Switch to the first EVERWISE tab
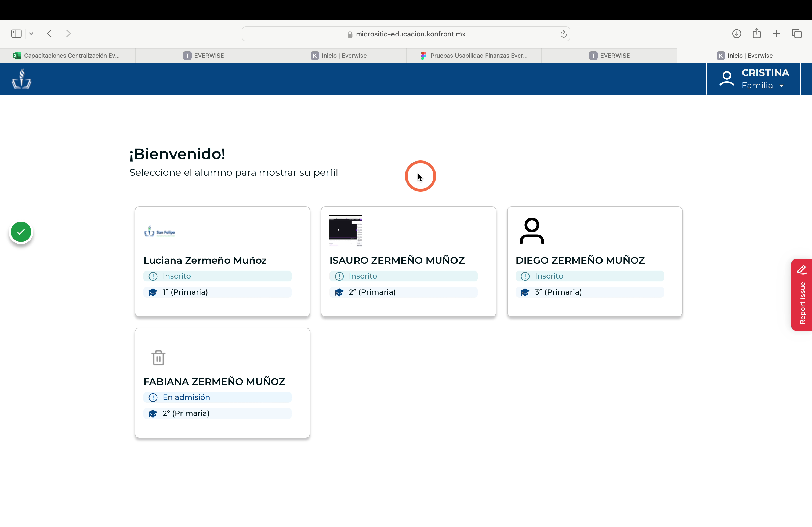The height and width of the screenshot is (527, 812). (203, 55)
